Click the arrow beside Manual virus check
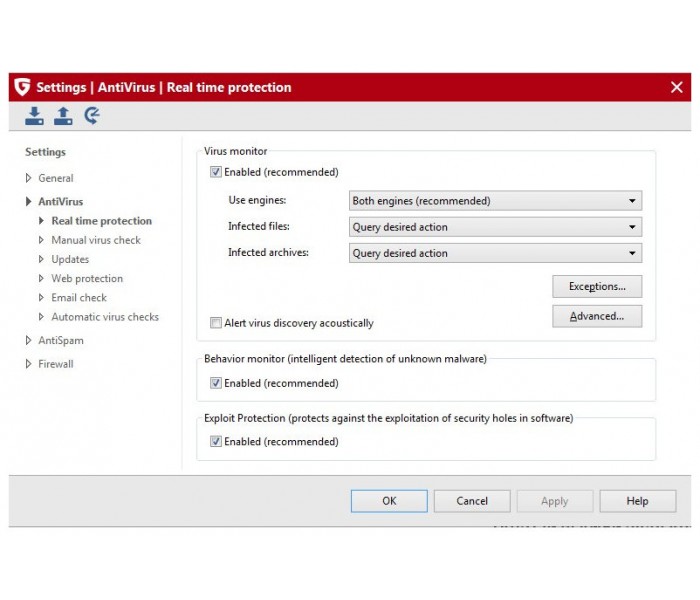Image resolution: width=700 pixels, height=600 pixels. (41, 240)
